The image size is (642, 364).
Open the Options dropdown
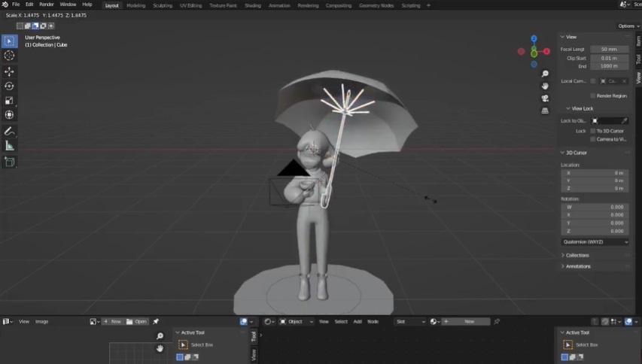coord(628,26)
